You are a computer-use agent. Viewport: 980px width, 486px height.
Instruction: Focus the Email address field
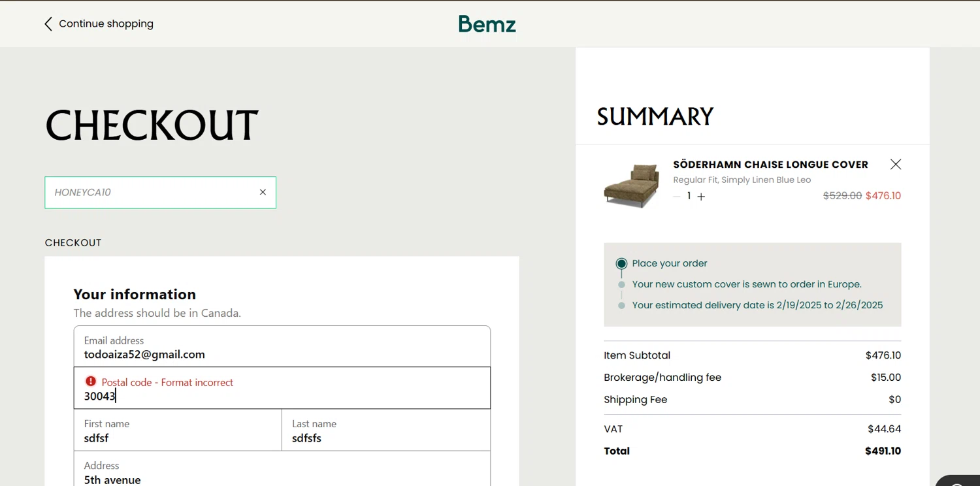[x=282, y=347]
